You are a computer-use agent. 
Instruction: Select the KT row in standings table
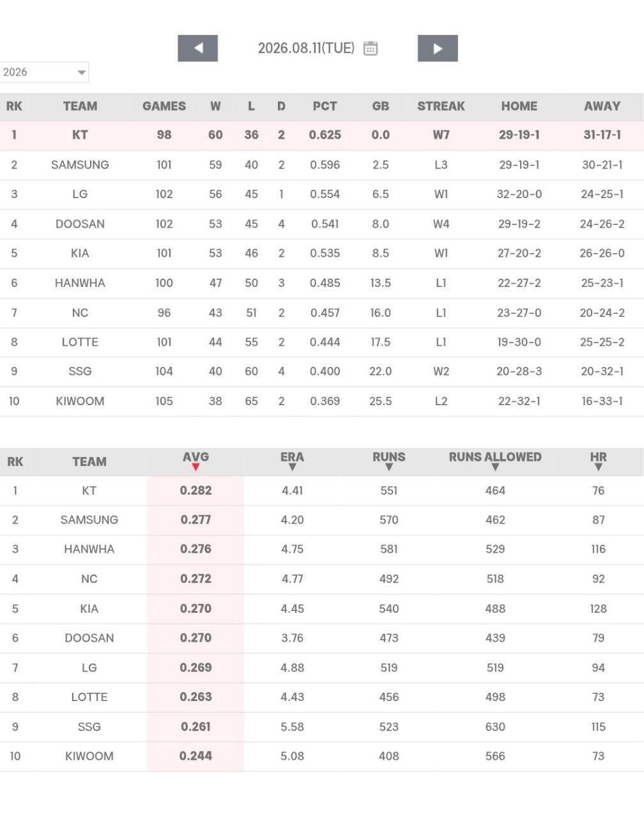coord(322,135)
